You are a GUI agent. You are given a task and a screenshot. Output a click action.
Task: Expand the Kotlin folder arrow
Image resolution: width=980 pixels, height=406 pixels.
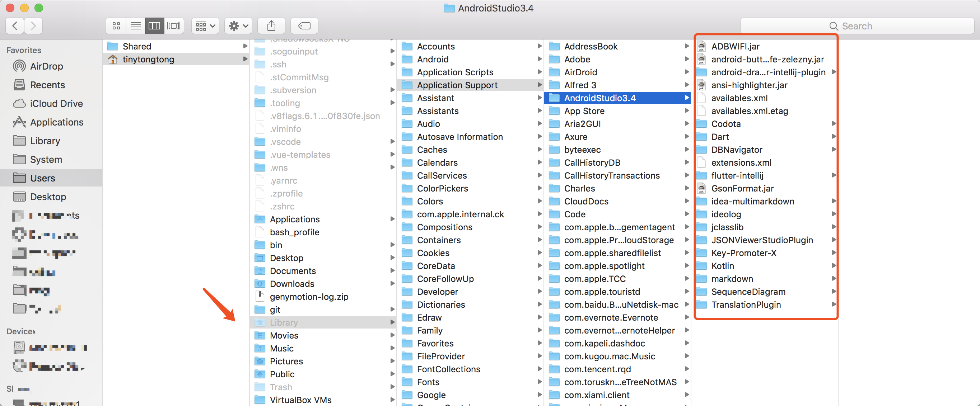tap(833, 266)
